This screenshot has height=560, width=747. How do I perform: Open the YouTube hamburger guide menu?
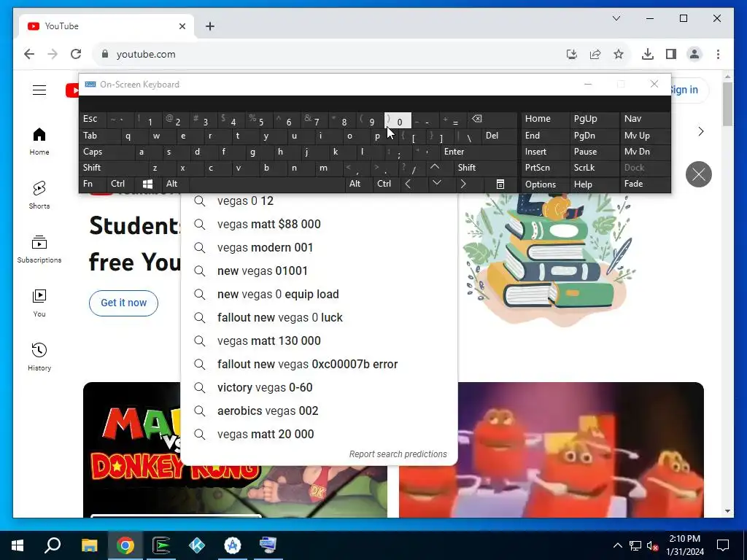39,90
